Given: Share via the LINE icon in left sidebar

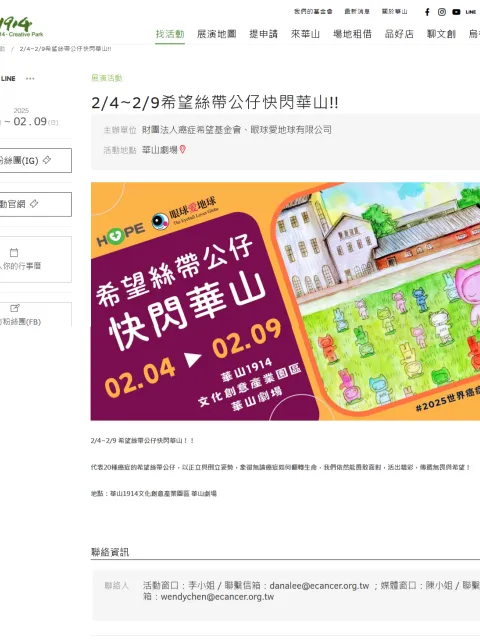Looking at the screenshot, I should (x=8, y=78).
